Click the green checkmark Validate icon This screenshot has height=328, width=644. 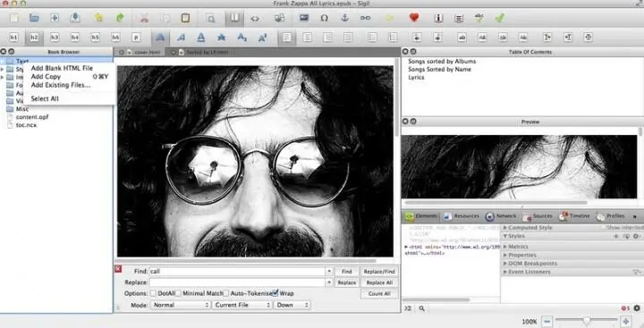pyautogui.click(x=499, y=18)
